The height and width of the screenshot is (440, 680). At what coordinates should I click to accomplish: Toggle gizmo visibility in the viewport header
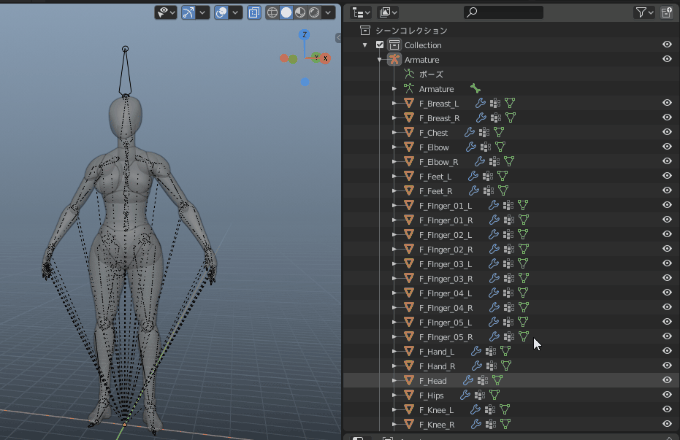188,13
